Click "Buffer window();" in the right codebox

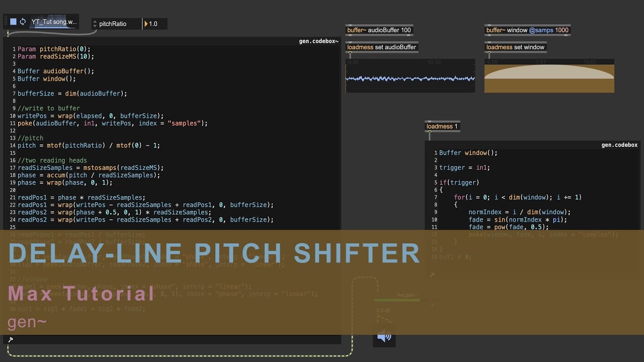coord(468,153)
